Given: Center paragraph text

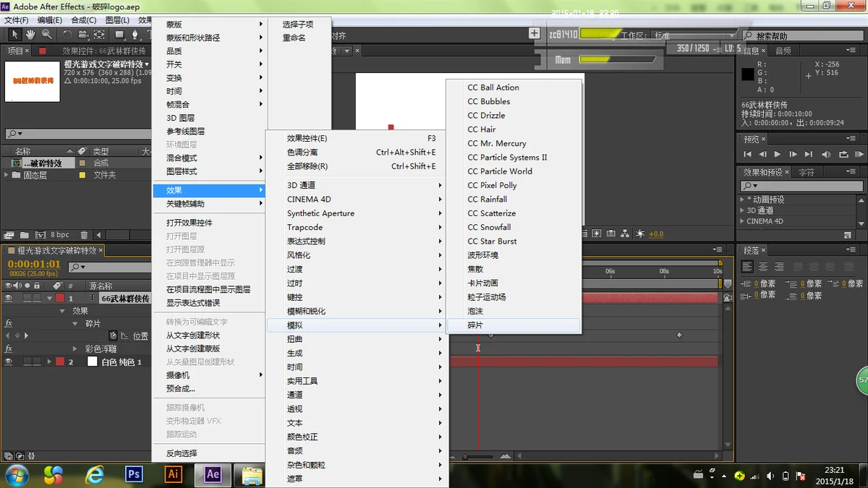Looking at the screenshot, I should coord(764,267).
